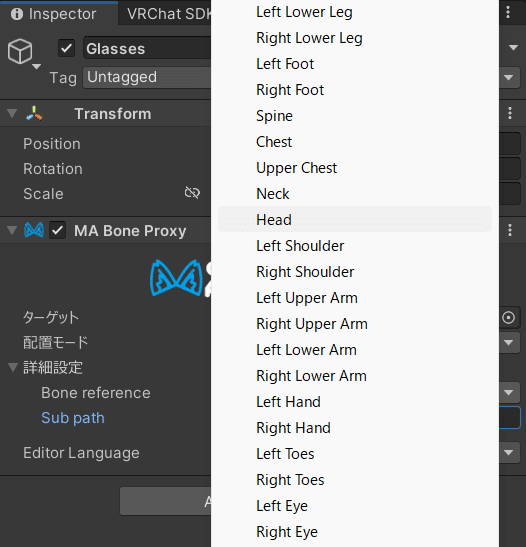Screen dimensions: 526x547
Task: Collapse the MA Bone Proxy foldout
Action: [12, 230]
